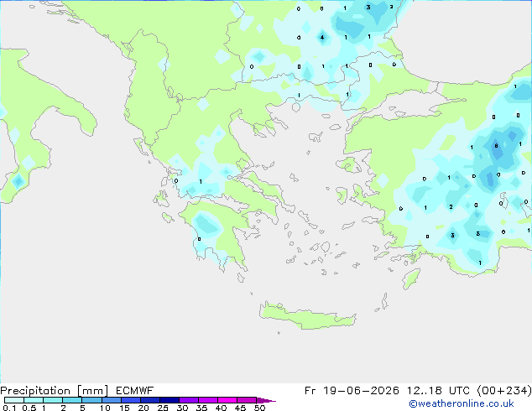Click the '40' legend label
Screen dimensions: 532x411
click(x=221, y=408)
